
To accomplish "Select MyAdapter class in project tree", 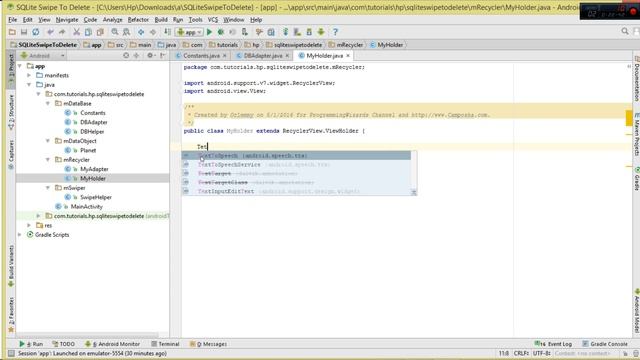I will click(x=94, y=169).
